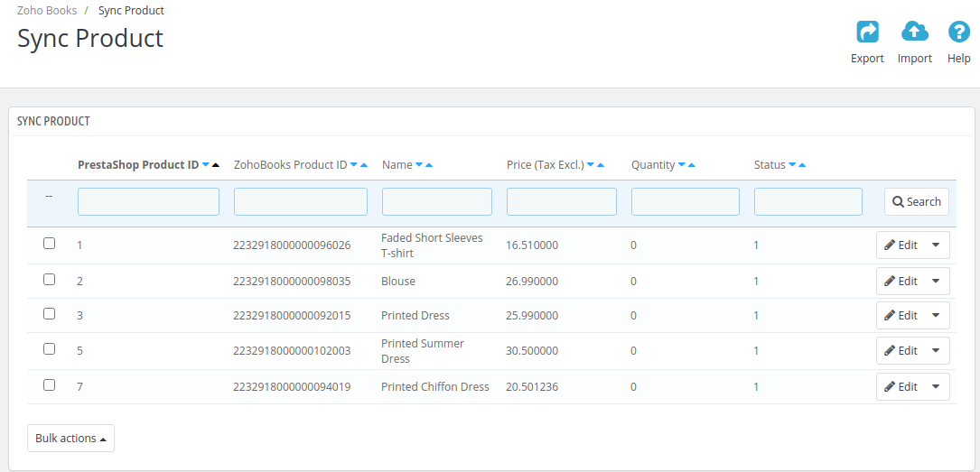Viewport: 980px width, 472px height.
Task: Click the Import cloud icon
Action: [x=914, y=32]
